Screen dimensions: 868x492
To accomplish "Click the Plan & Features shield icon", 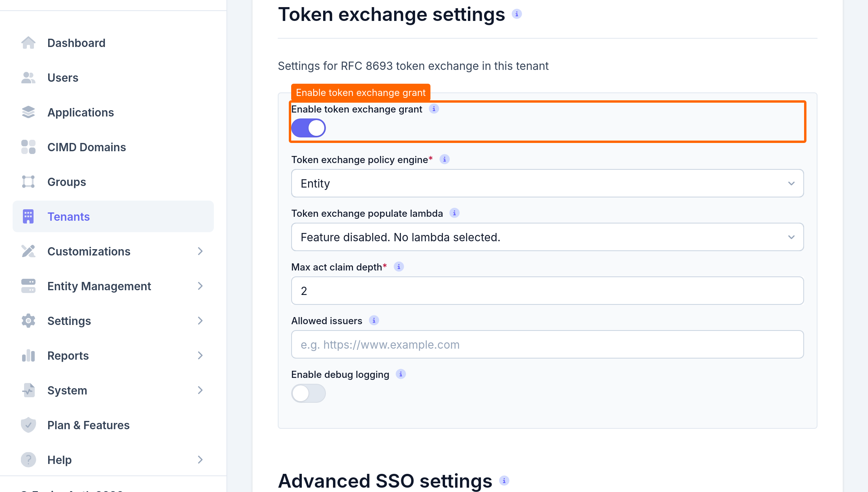I will [x=28, y=425].
